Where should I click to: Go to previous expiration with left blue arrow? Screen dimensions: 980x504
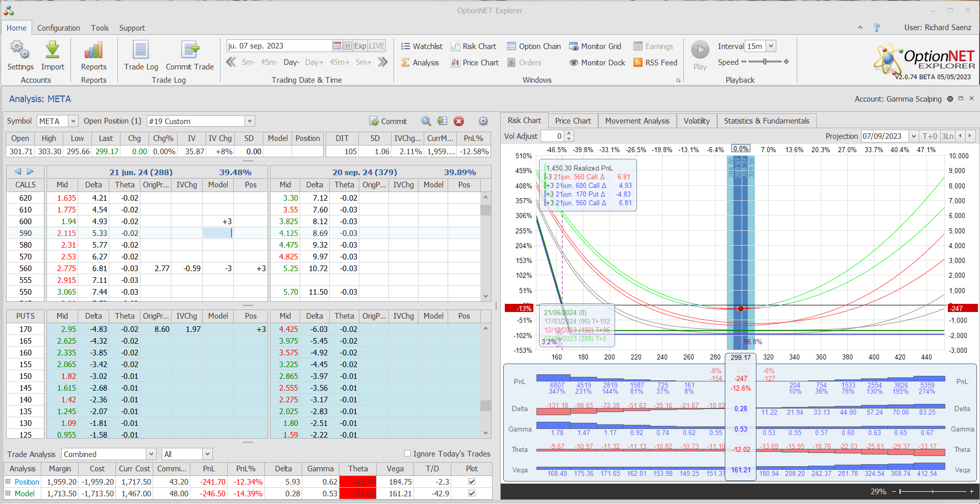click(x=18, y=172)
